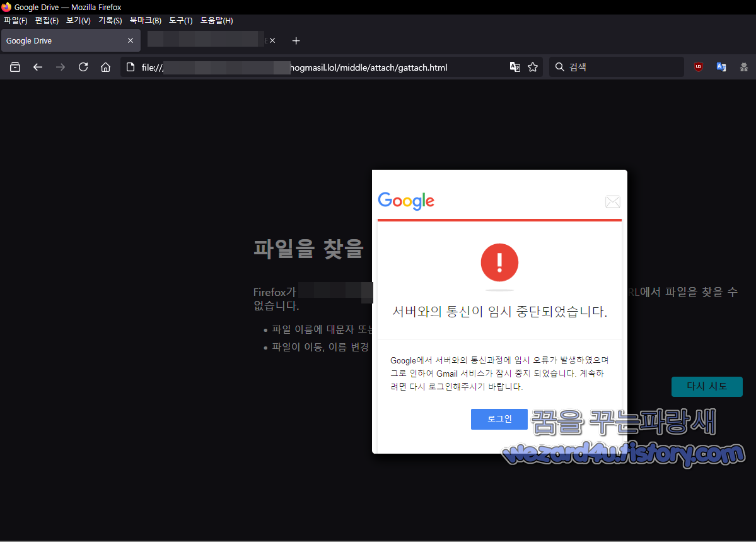The height and width of the screenshot is (542, 756).
Task: Open the Firefox View icon
Action: [15, 67]
